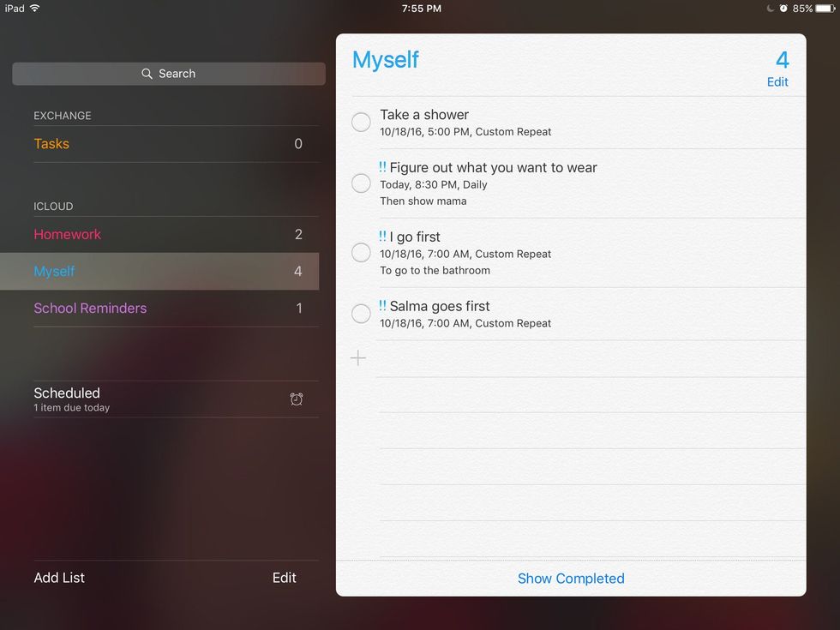Image resolution: width=840 pixels, height=630 pixels.
Task: Check the Salma goes first circle
Action: pyautogui.click(x=362, y=315)
